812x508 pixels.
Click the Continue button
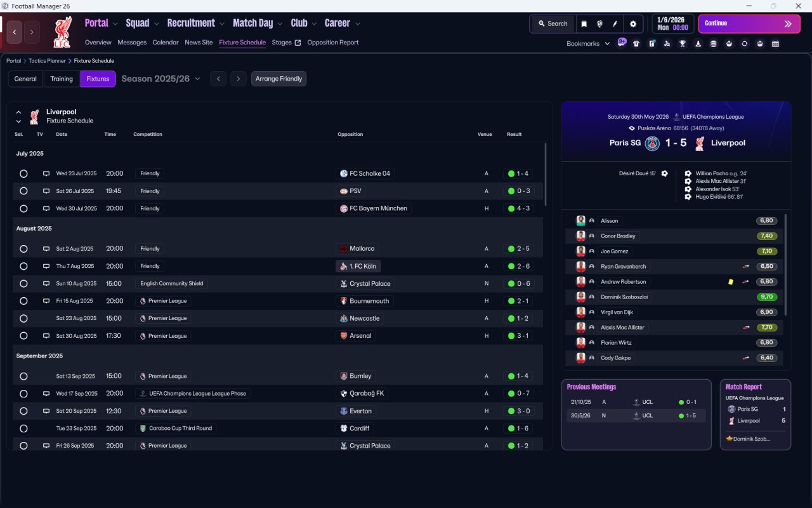pos(749,23)
